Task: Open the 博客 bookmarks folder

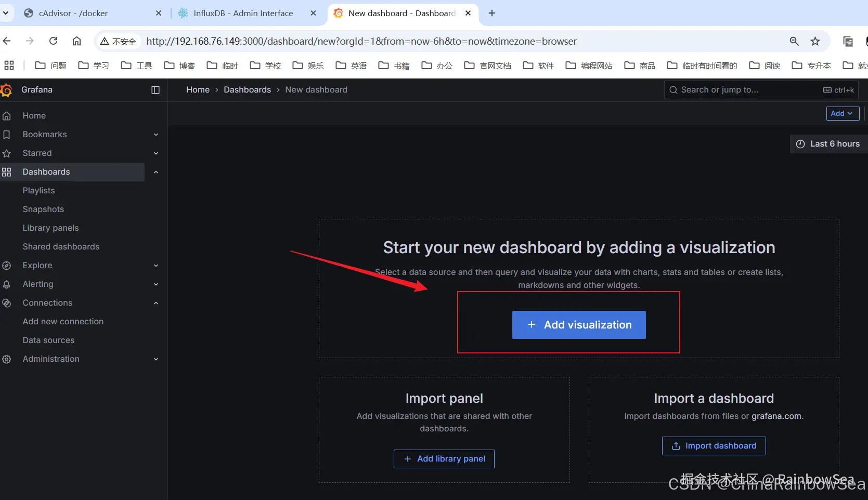Action: [x=179, y=65]
